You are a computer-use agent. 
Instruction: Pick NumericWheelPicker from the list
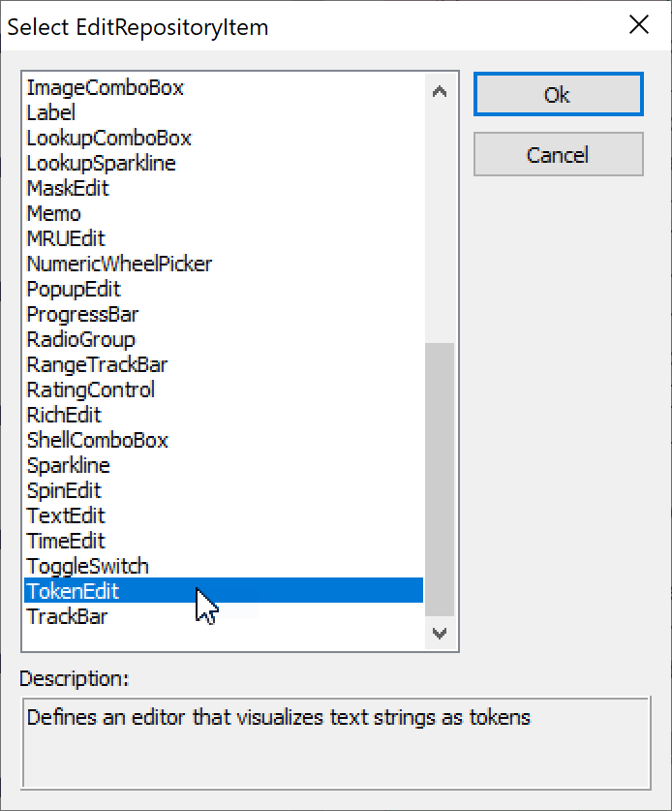119,265
